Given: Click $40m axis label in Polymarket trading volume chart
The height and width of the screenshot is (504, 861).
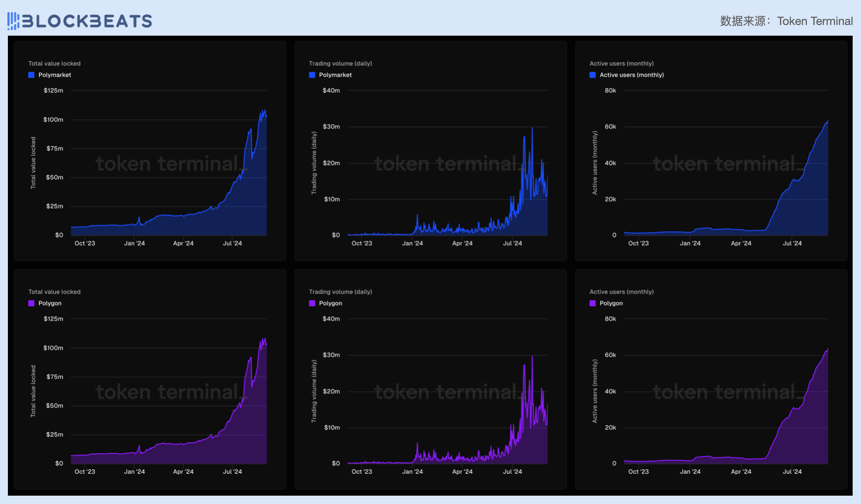Looking at the screenshot, I should tap(331, 90).
